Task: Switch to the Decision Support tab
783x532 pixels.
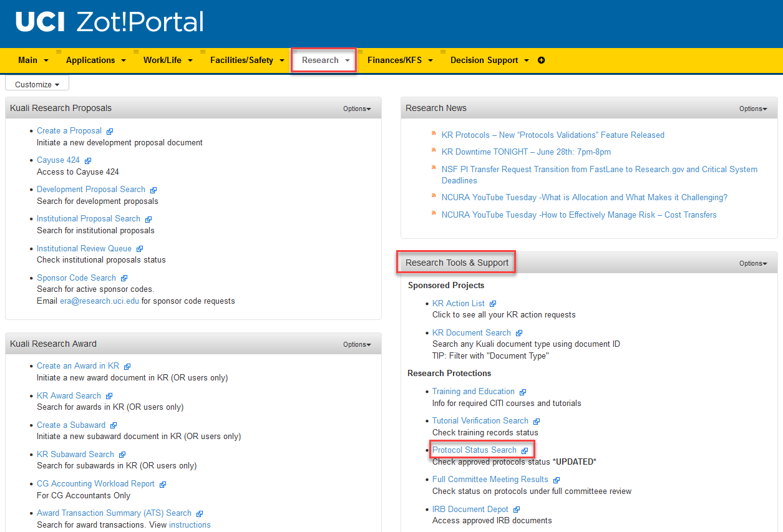Action: 484,60
